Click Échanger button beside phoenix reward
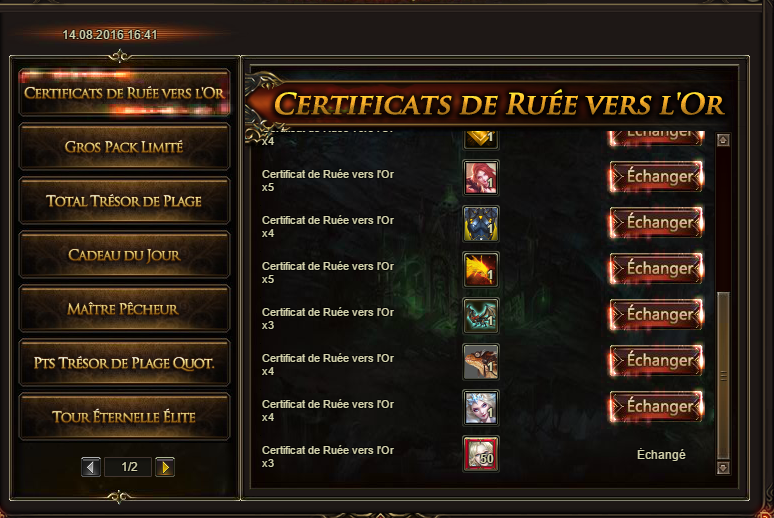Viewport: 774px width, 518px height. pyautogui.click(x=657, y=269)
